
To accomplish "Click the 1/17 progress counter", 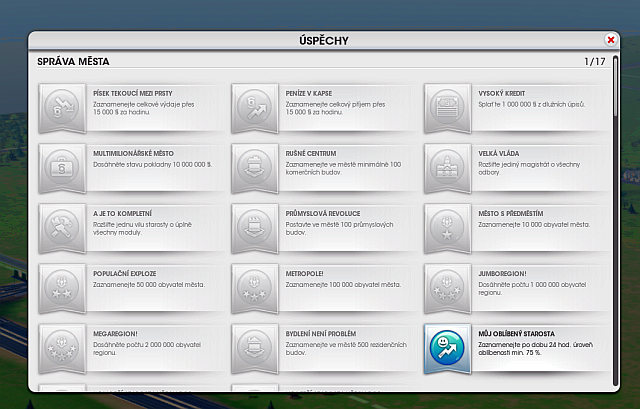I will (x=595, y=62).
